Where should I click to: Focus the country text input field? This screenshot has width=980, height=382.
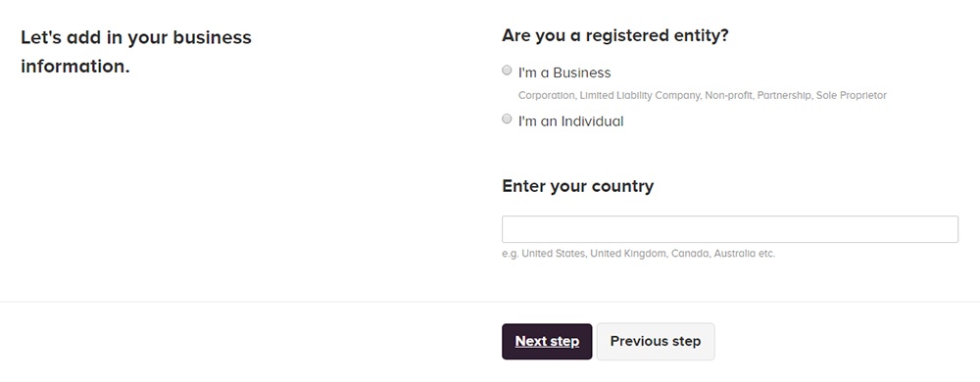(x=729, y=229)
